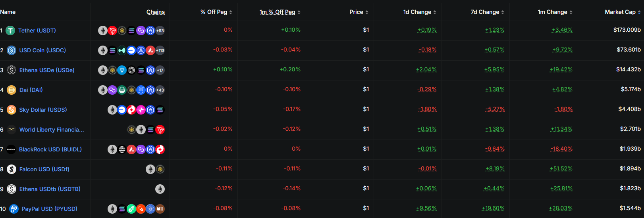Open the PayPal USD (PYUSD) link

pos(50,209)
